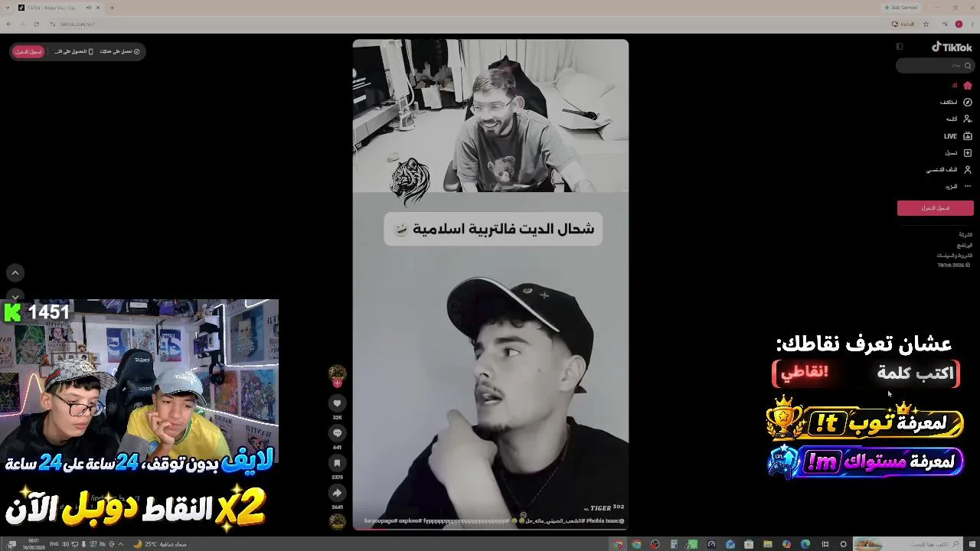Open the Terms and Policies footer link
The width and height of the screenshot is (980, 551).
954,255
